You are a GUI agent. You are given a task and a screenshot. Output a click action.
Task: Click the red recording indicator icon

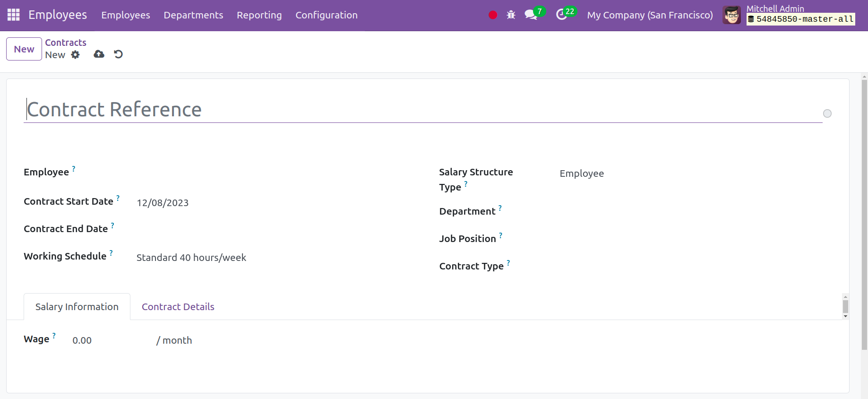493,15
